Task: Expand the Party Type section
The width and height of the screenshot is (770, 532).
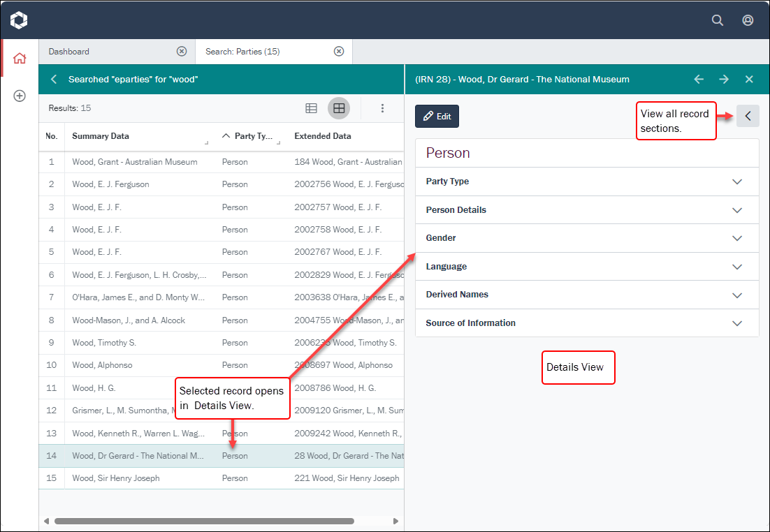Action: 736,182
